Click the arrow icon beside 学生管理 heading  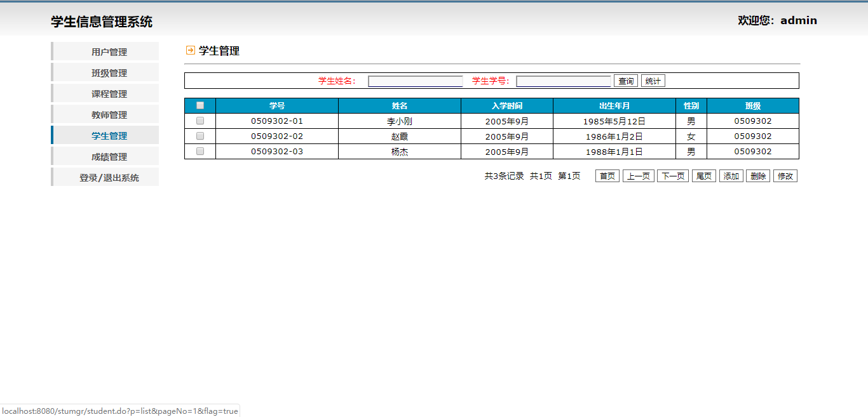(190, 50)
